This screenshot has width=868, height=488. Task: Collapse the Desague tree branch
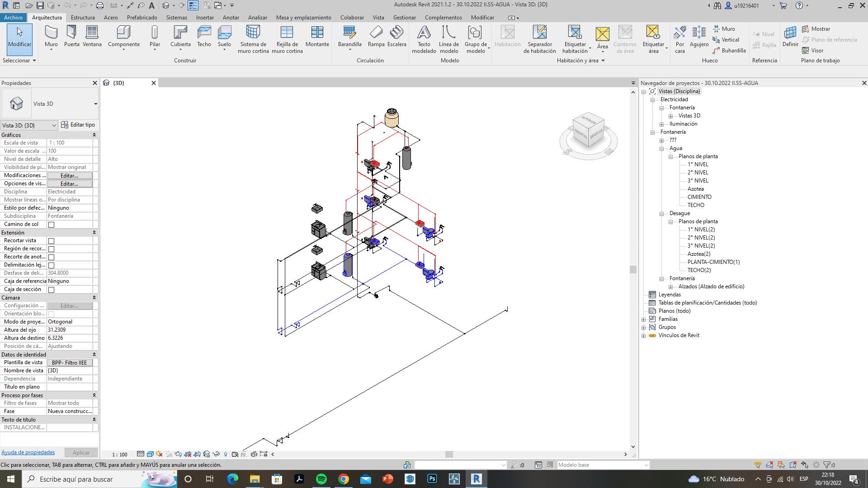point(662,213)
